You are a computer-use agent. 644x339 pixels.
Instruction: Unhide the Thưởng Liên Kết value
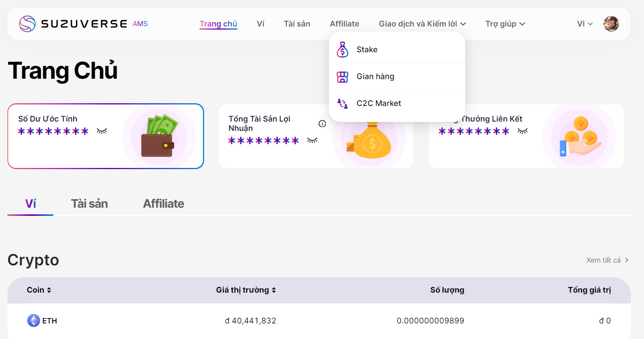coord(522,131)
